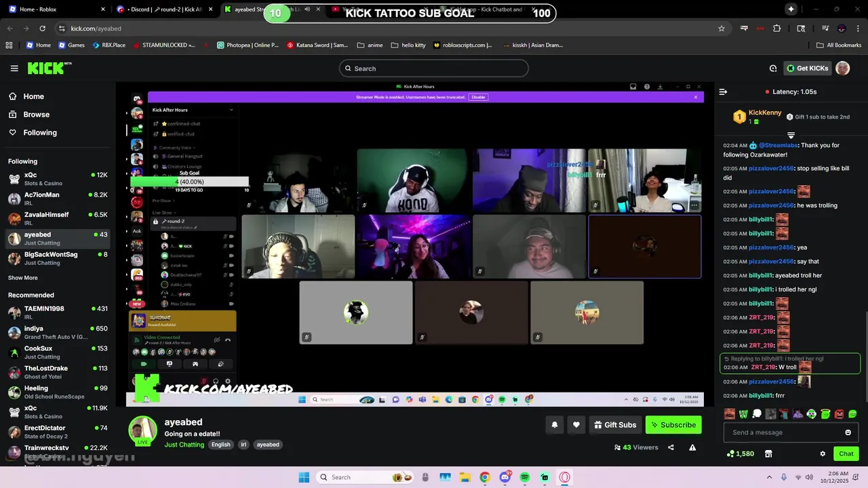Open the Photopea bookmark

[x=248, y=45]
